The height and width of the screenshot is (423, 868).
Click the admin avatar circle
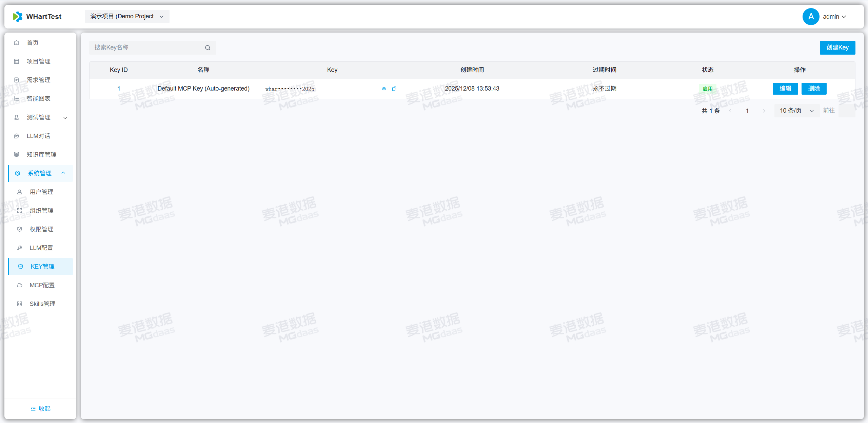tap(811, 17)
